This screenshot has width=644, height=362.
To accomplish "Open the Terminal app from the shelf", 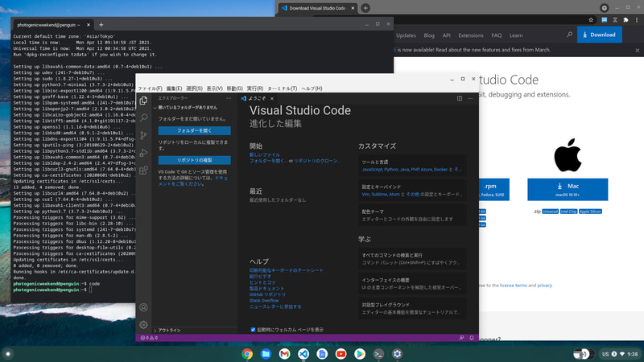I will [x=378, y=354].
